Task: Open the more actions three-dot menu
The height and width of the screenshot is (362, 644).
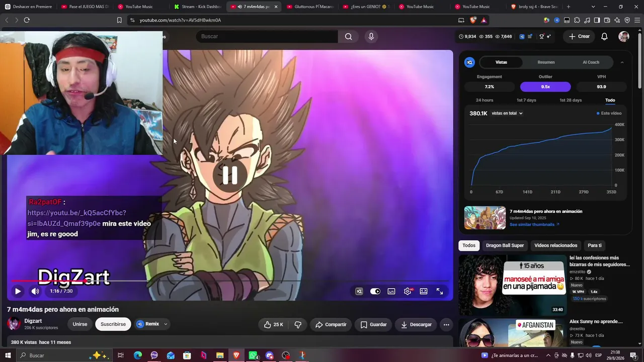Action: [446, 325]
